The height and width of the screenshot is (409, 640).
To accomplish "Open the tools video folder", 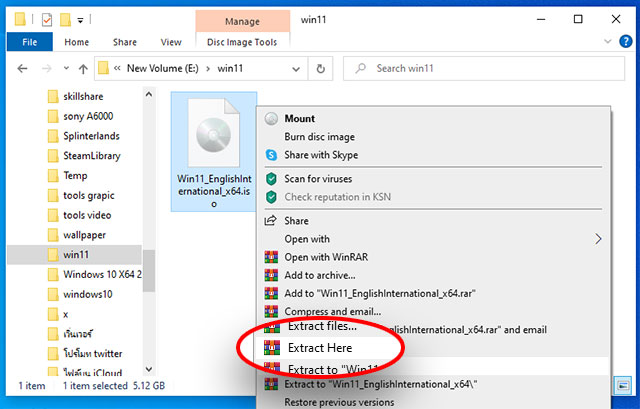I will (x=87, y=215).
